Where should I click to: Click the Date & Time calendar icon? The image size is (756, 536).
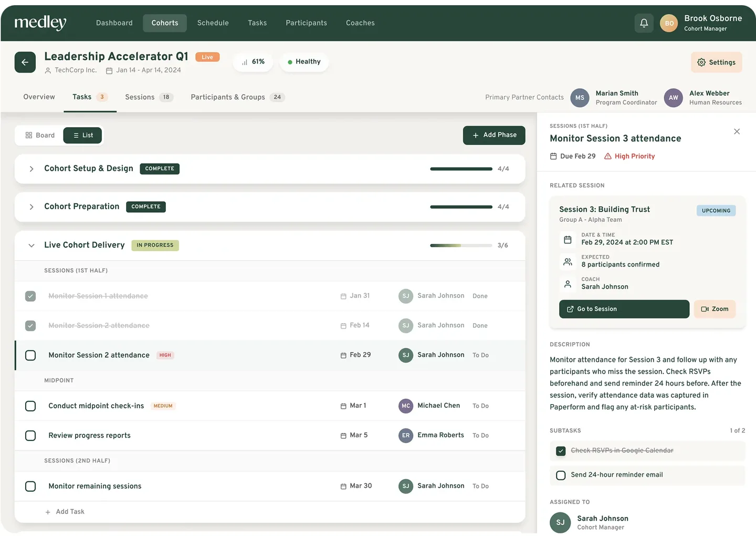coord(568,240)
